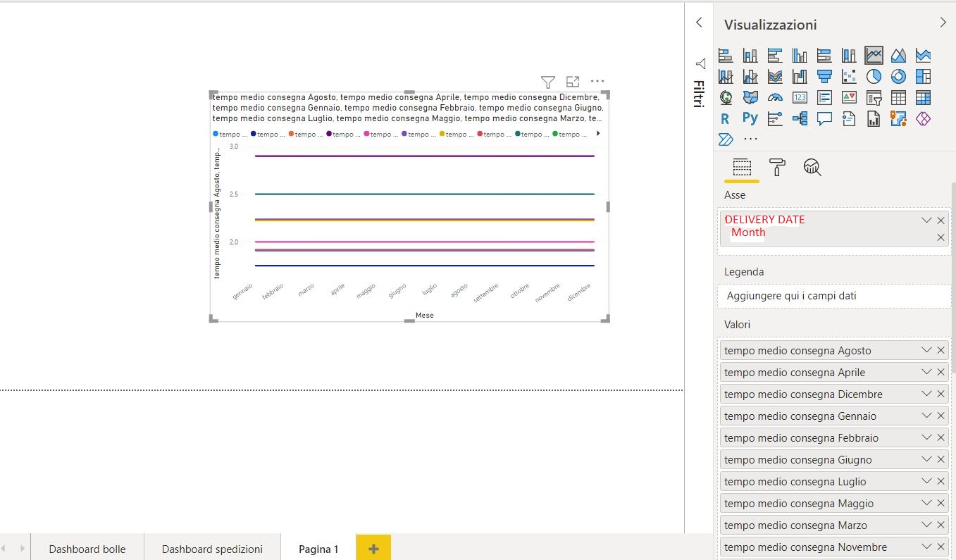Open the filter icon above the chart
Screen dimensions: 956x560
[548, 82]
